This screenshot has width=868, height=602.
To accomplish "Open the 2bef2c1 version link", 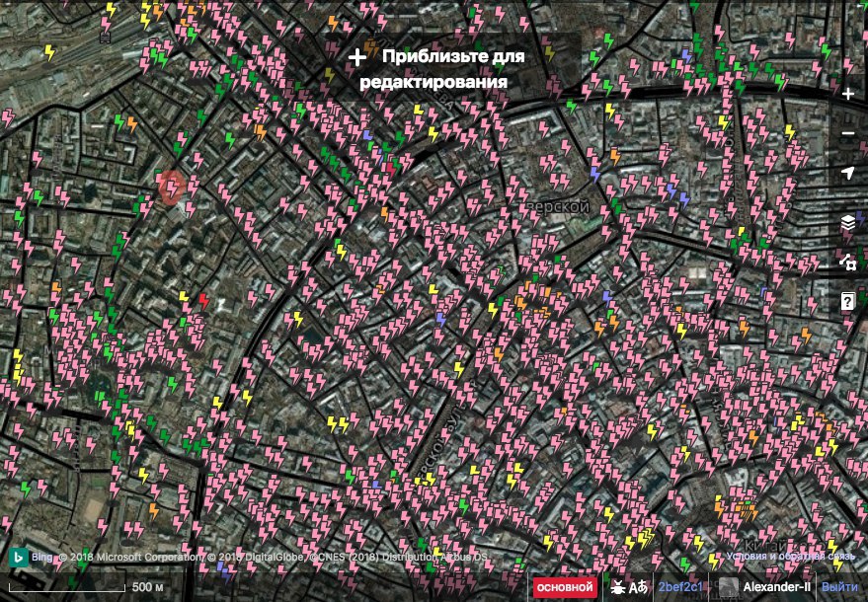I will coord(681,588).
